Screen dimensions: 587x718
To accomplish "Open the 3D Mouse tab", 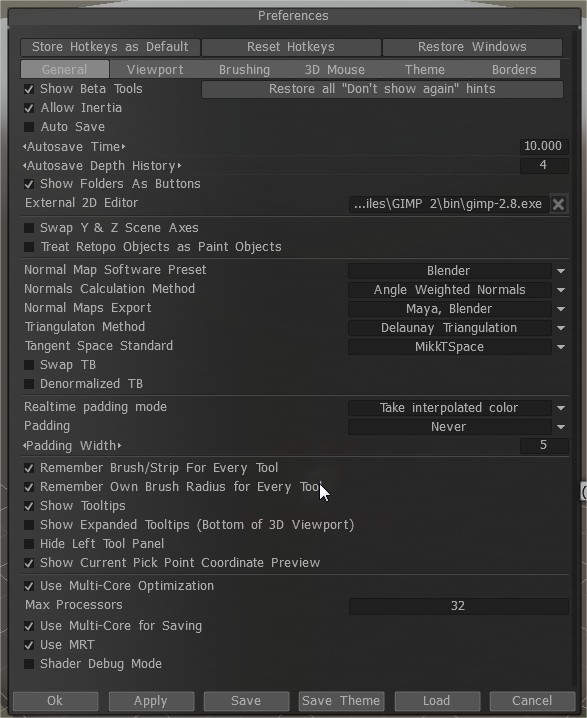I will pos(335,70).
